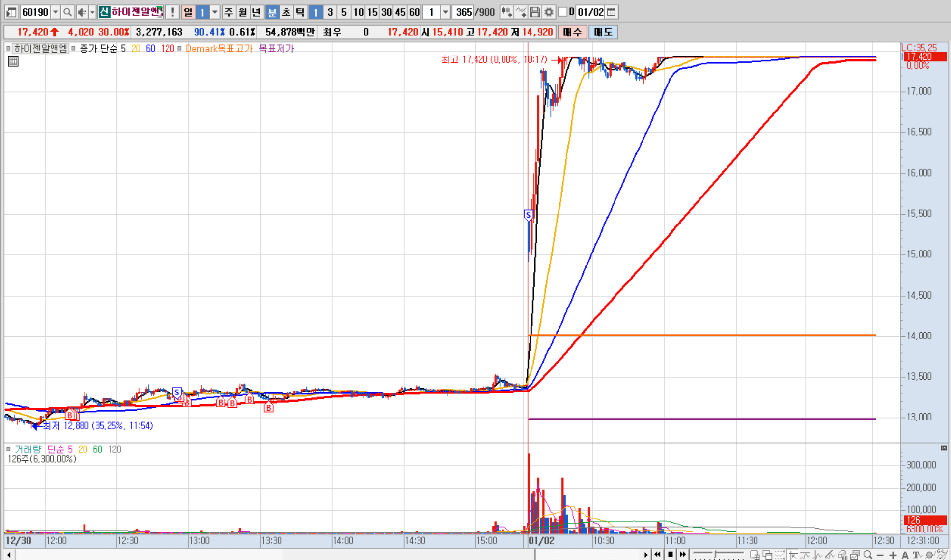Click the save chart floppy icon
951x560 pixels.
click(535, 12)
